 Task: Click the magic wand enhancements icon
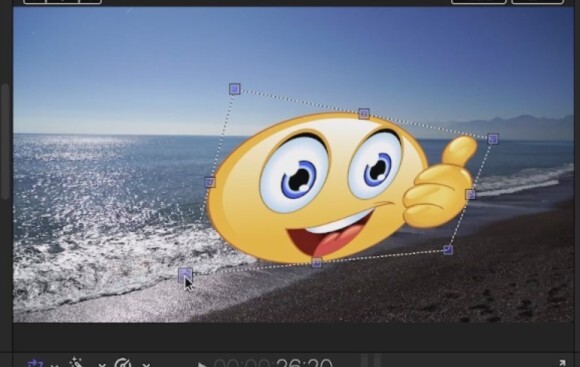(76, 363)
